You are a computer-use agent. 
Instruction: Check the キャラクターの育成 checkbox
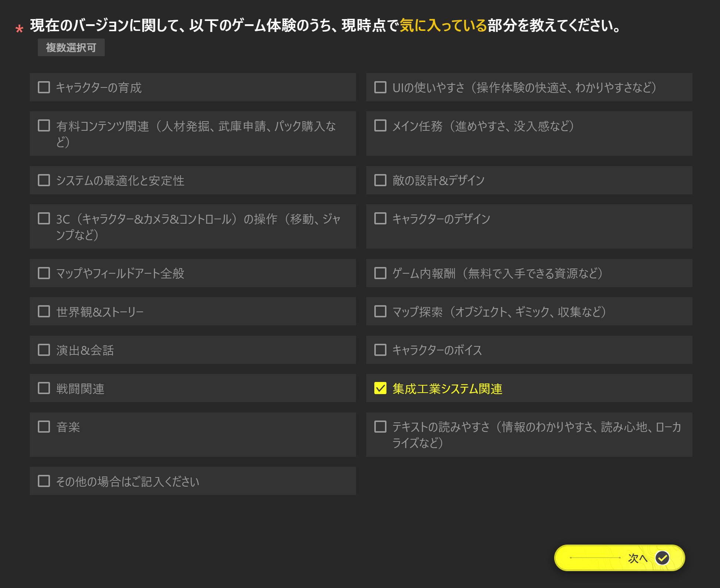[x=44, y=87]
